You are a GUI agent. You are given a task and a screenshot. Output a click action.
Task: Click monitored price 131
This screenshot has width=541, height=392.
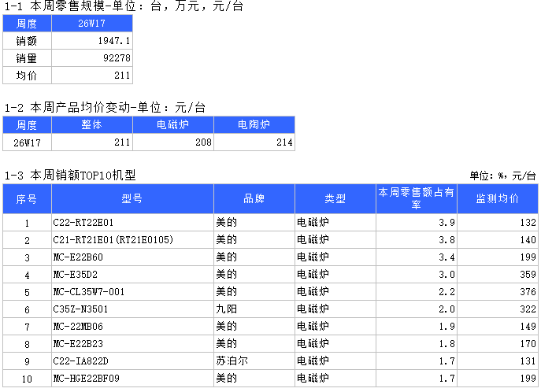(528, 361)
